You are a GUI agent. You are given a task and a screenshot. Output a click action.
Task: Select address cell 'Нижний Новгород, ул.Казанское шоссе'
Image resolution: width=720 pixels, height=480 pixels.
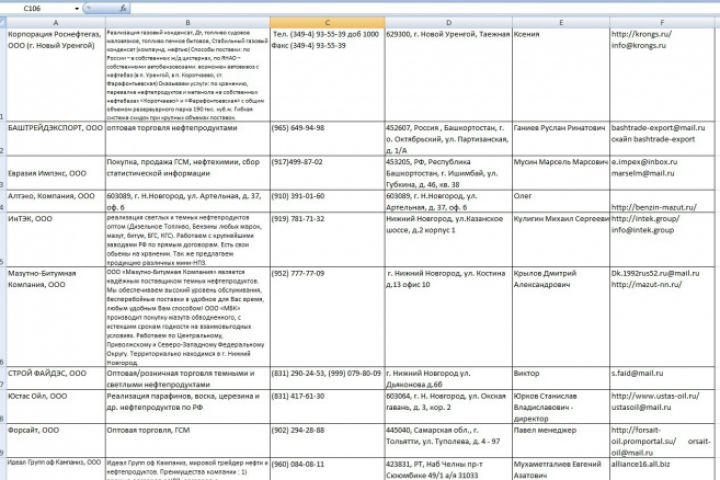coord(449,239)
